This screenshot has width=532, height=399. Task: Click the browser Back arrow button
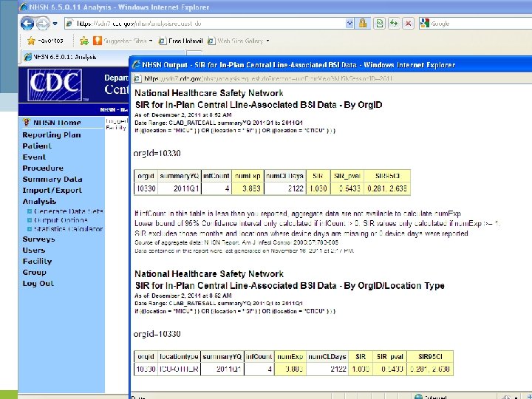27,24
